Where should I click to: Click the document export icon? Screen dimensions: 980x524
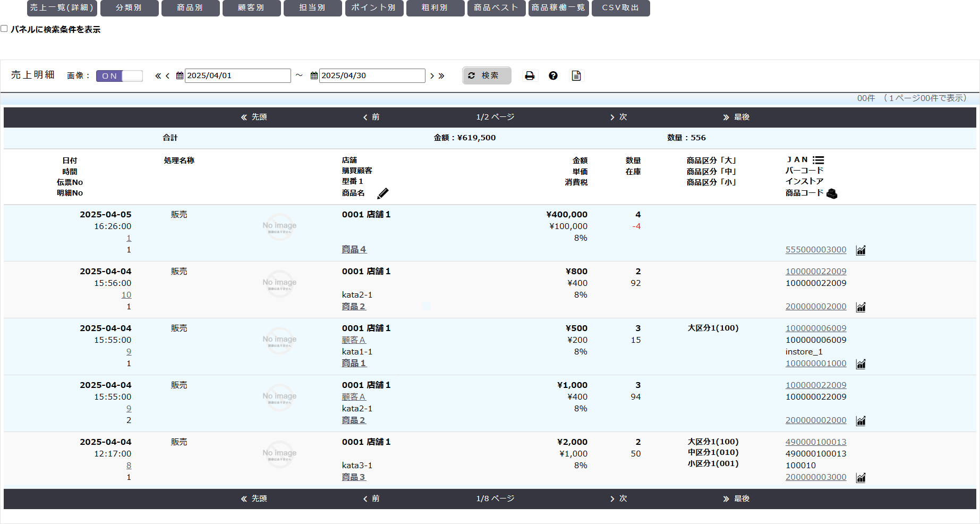tap(576, 75)
